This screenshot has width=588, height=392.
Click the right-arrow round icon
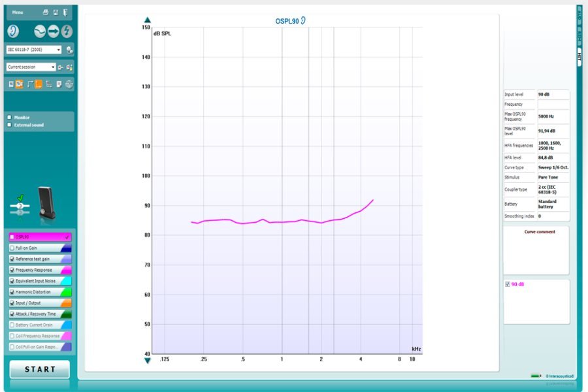(54, 31)
